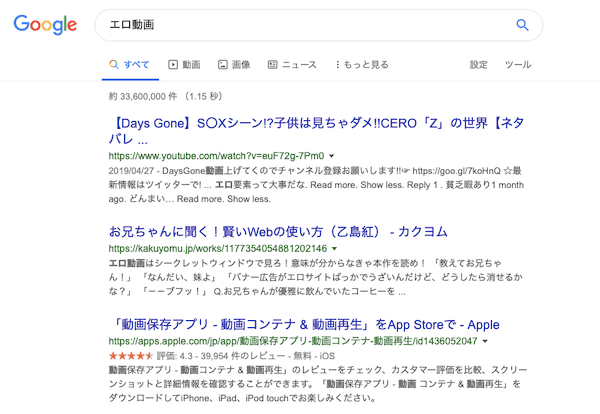Image resolution: width=600 pixels, height=414 pixels.
Task: Click the result count text 約 33,600,000 件
Action: click(143, 96)
